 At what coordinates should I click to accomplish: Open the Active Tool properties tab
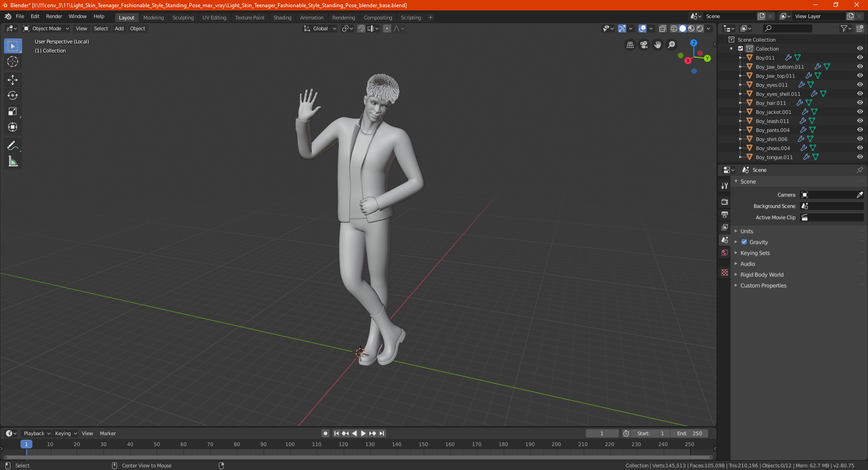tap(725, 186)
